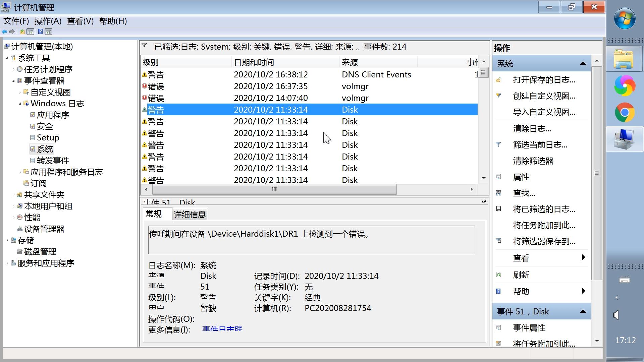Open Disk Management in the tree
Viewport: 644px width, 362px height.
point(40,252)
